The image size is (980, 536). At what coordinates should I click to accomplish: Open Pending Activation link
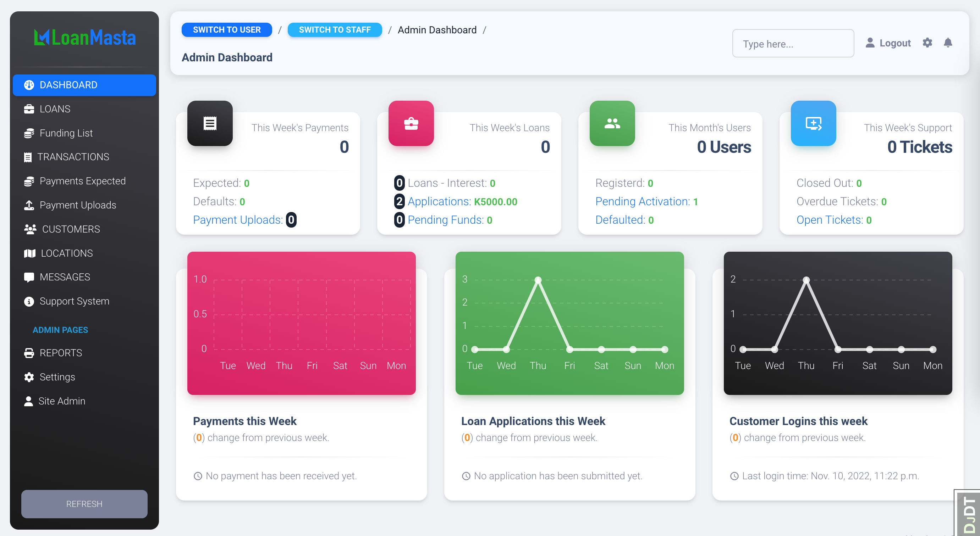[x=646, y=201]
